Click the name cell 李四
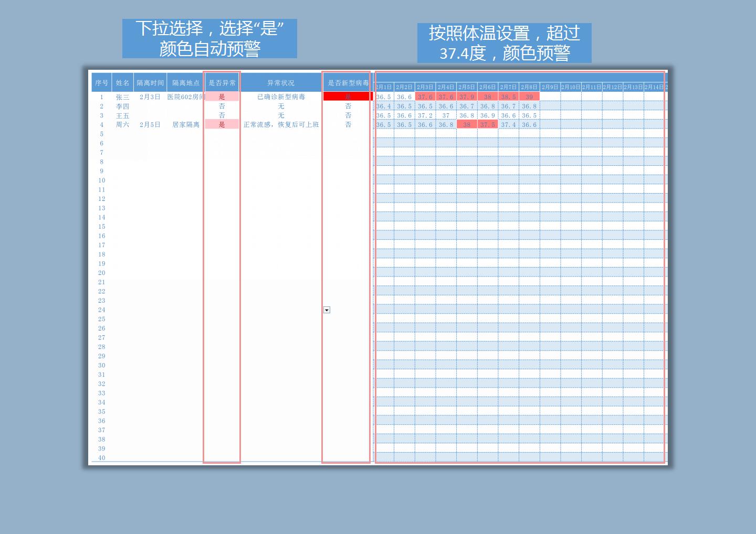 point(122,106)
